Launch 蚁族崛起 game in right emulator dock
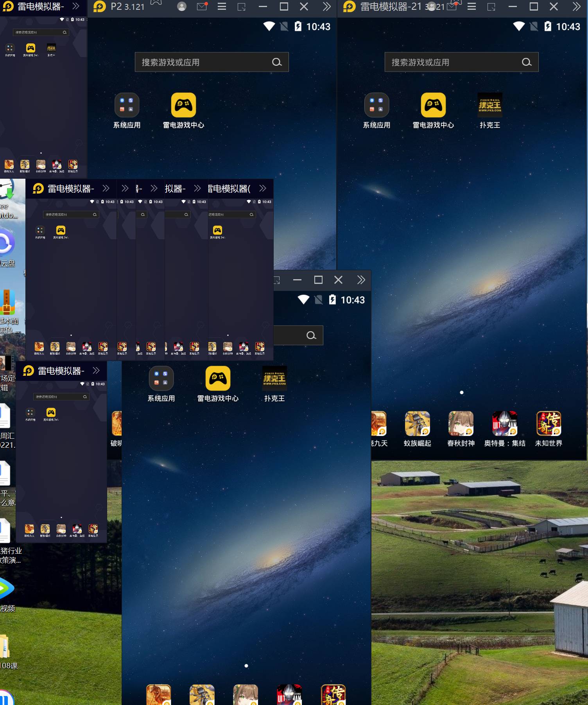The image size is (588, 705). pyautogui.click(x=417, y=424)
